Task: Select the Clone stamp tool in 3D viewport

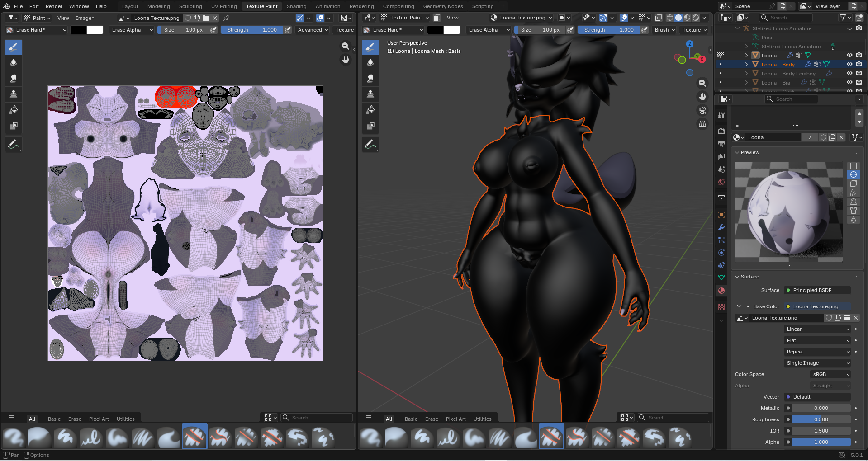Action: 370,94
